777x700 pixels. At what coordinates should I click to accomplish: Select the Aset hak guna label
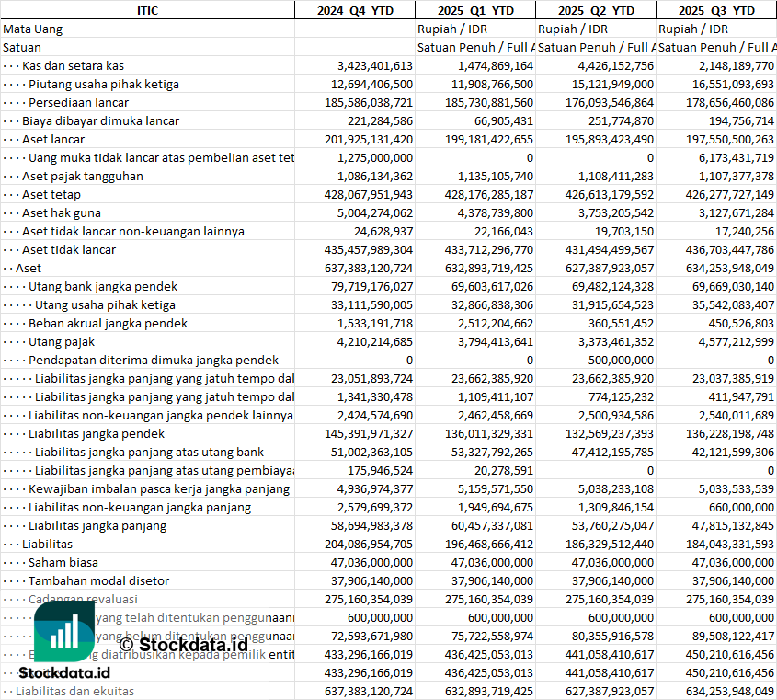click(x=61, y=212)
